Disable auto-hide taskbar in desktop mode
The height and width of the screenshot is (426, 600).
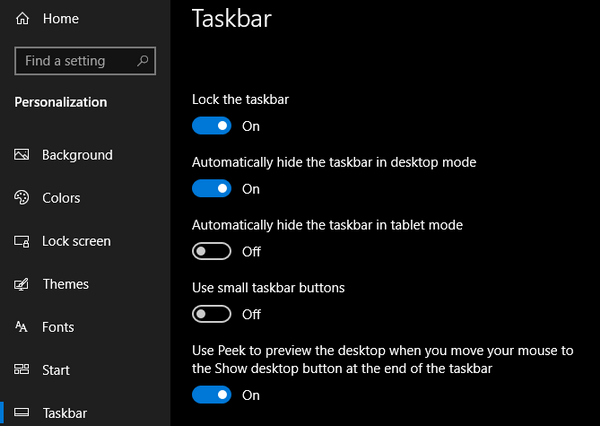(x=211, y=188)
